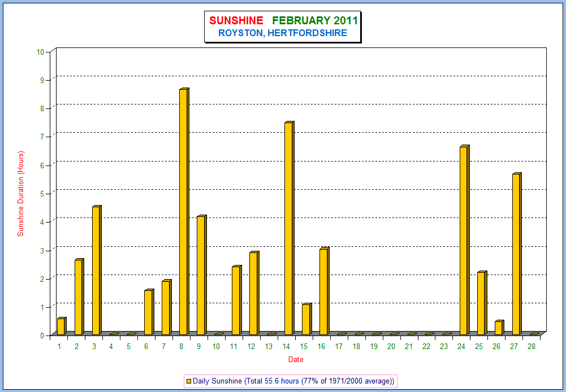
Task: Click x-axis date label 4
Action: click(x=111, y=347)
